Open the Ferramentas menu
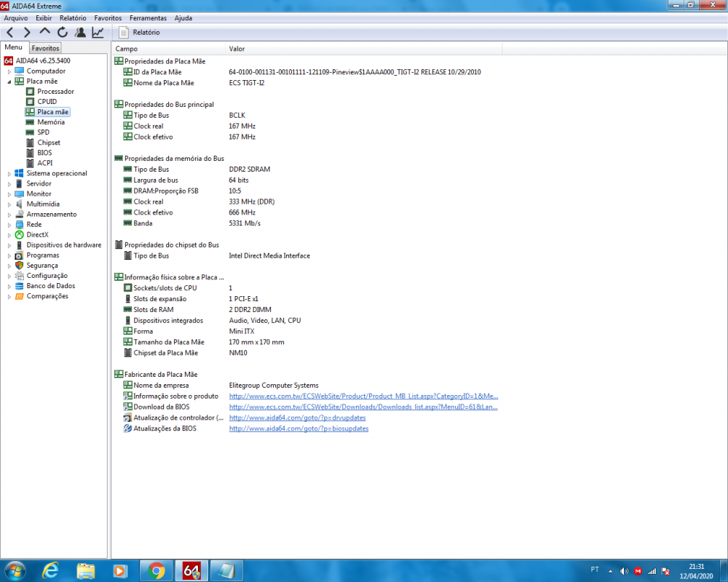Viewport: 728px width, 582px height. pyautogui.click(x=148, y=17)
